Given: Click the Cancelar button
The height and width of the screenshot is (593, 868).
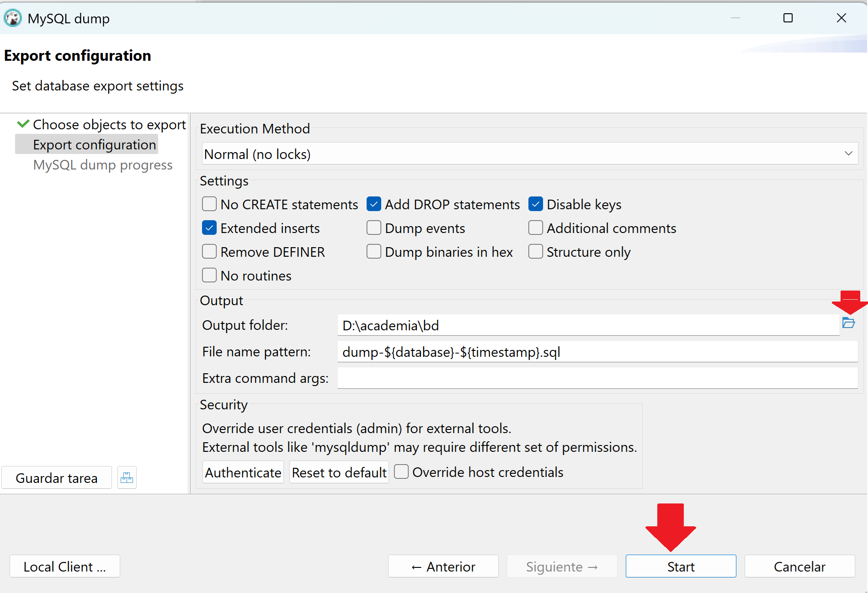Looking at the screenshot, I should point(799,567).
